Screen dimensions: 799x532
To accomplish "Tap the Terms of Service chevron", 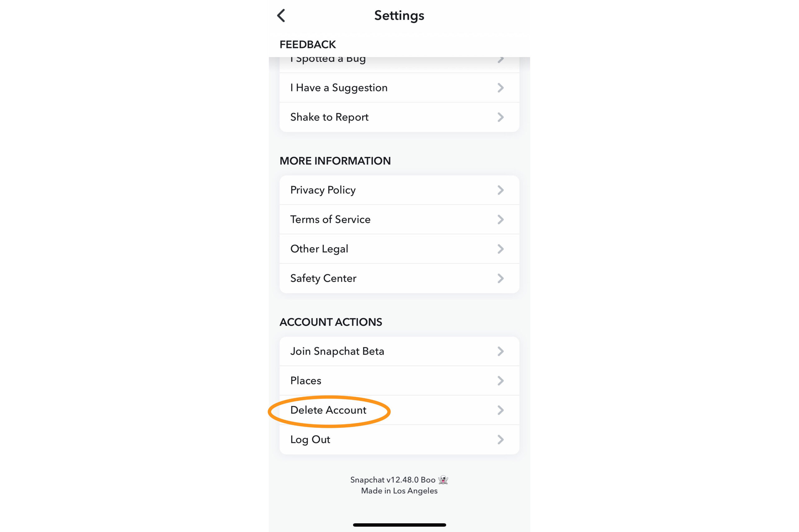I will coord(500,220).
